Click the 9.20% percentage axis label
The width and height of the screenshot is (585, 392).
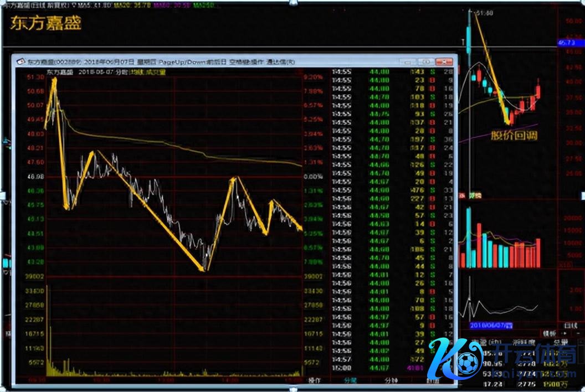[314, 78]
